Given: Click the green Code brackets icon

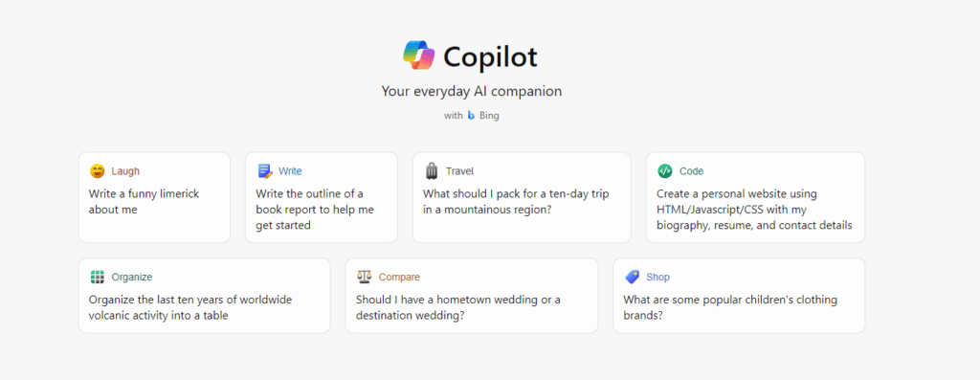Looking at the screenshot, I should (665, 170).
